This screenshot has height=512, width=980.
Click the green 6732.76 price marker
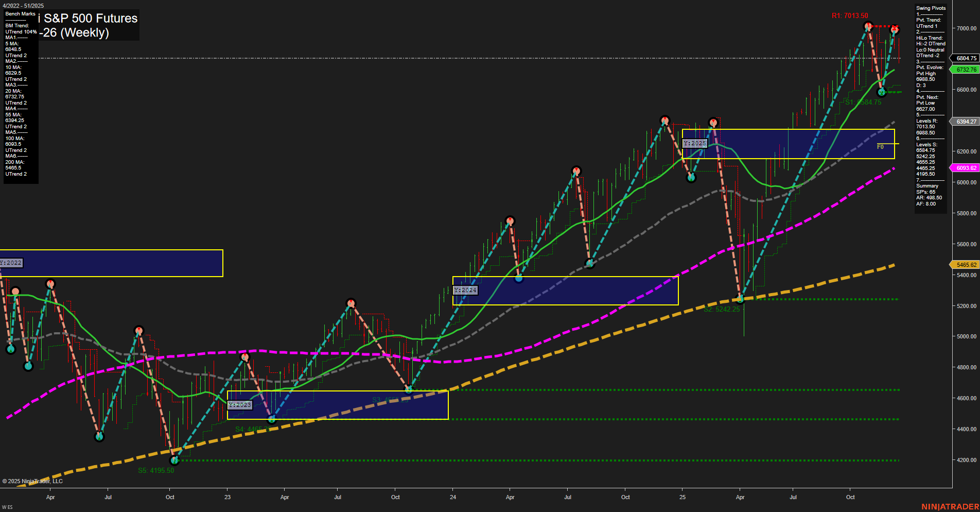[962, 69]
